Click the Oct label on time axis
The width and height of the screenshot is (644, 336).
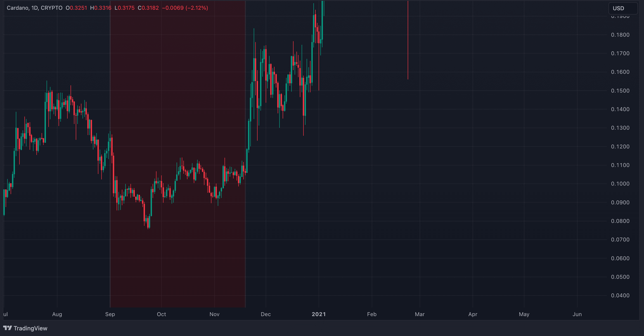tap(161, 314)
